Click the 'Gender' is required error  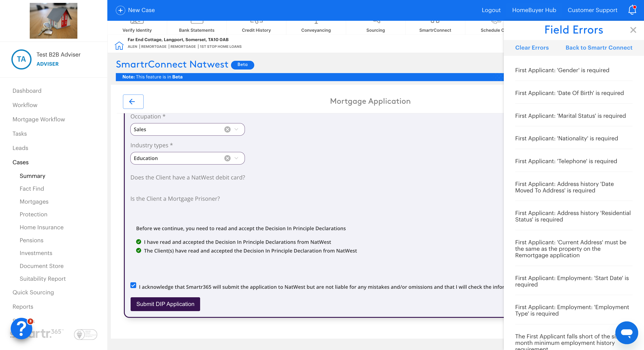(x=562, y=70)
